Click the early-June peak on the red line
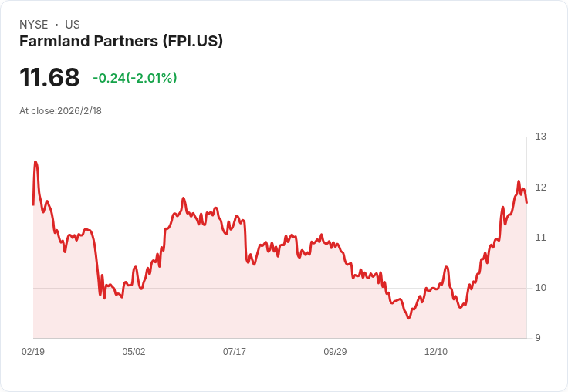The height and width of the screenshot is (392, 568). [x=184, y=198]
